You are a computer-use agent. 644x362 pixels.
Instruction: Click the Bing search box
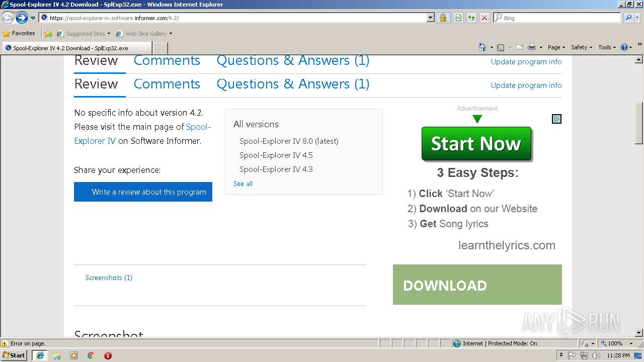(557, 18)
